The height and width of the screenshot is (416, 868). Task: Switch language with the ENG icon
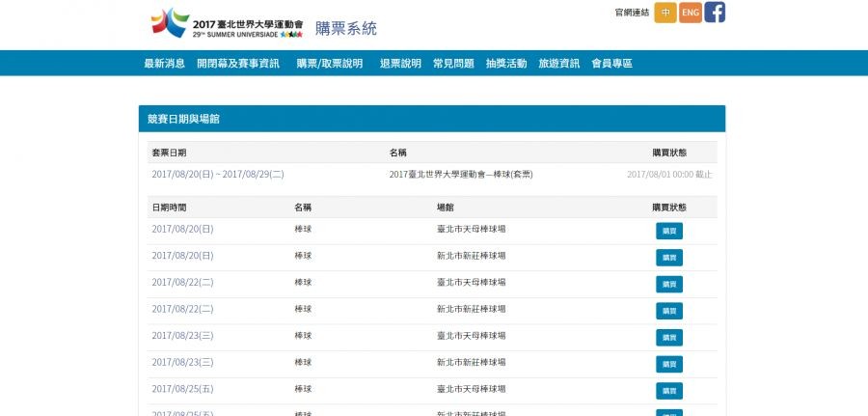pos(690,13)
